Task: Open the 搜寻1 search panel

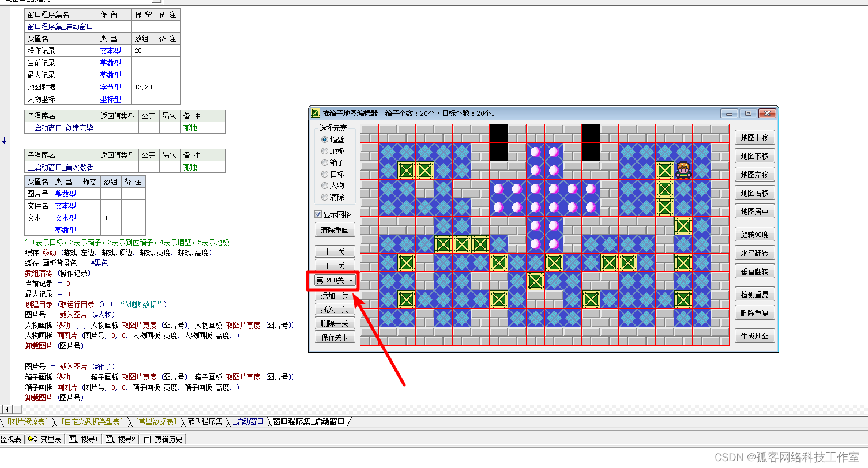Action: point(84,439)
